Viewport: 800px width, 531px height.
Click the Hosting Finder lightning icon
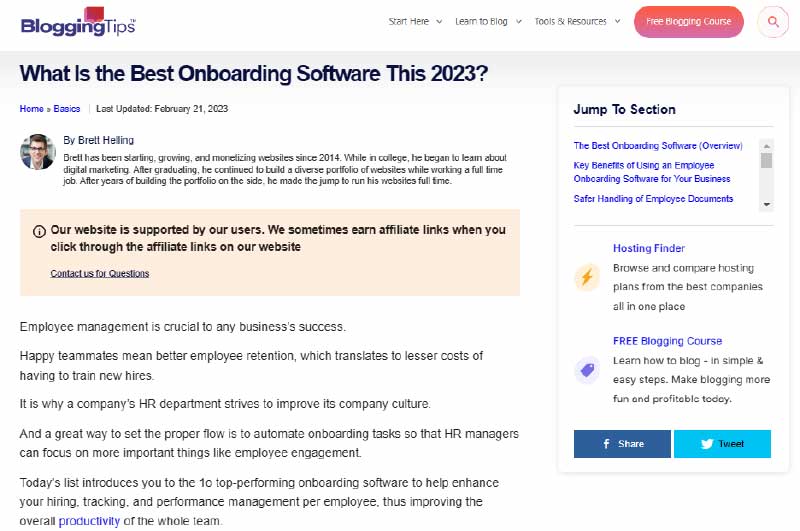[587, 277]
